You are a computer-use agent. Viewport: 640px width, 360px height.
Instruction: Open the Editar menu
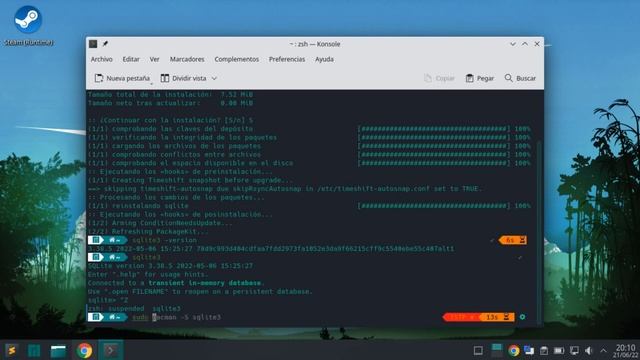tap(131, 59)
